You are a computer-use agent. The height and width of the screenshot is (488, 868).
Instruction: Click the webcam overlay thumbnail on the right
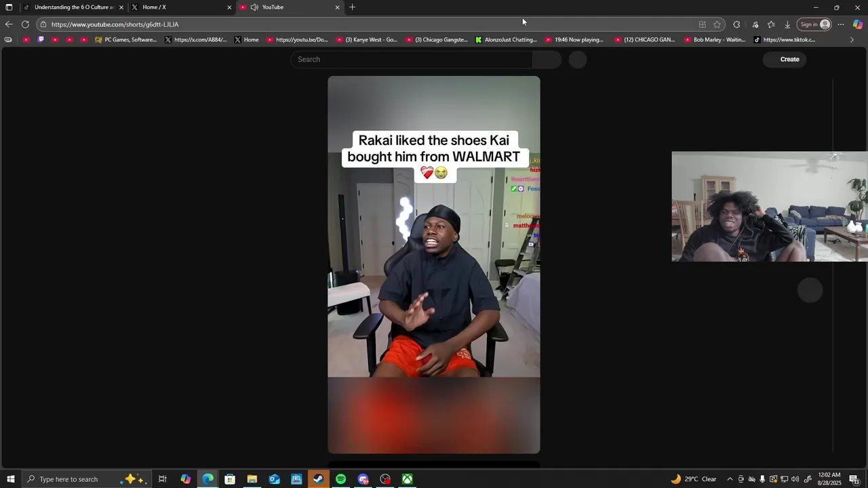770,207
